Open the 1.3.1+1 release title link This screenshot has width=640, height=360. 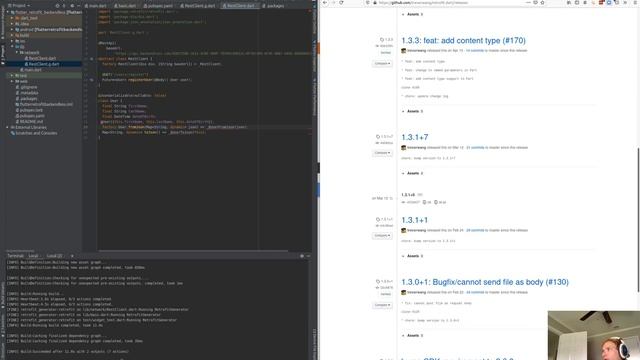[415, 220]
